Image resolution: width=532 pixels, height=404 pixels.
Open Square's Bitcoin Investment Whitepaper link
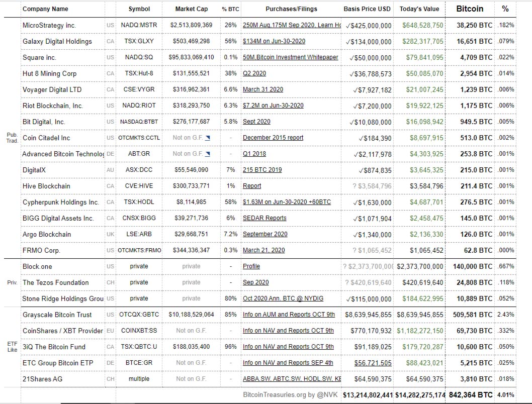pyautogui.click(x=291, y=57)
